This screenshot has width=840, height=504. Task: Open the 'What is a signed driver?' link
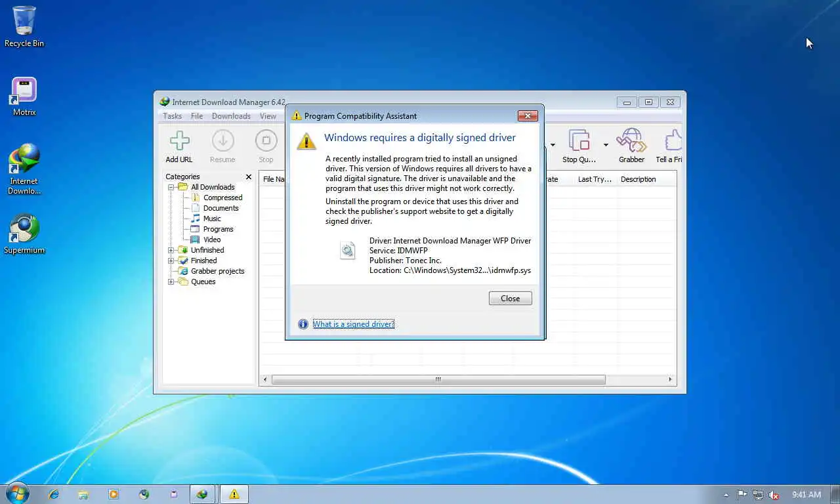pos(354,324)
